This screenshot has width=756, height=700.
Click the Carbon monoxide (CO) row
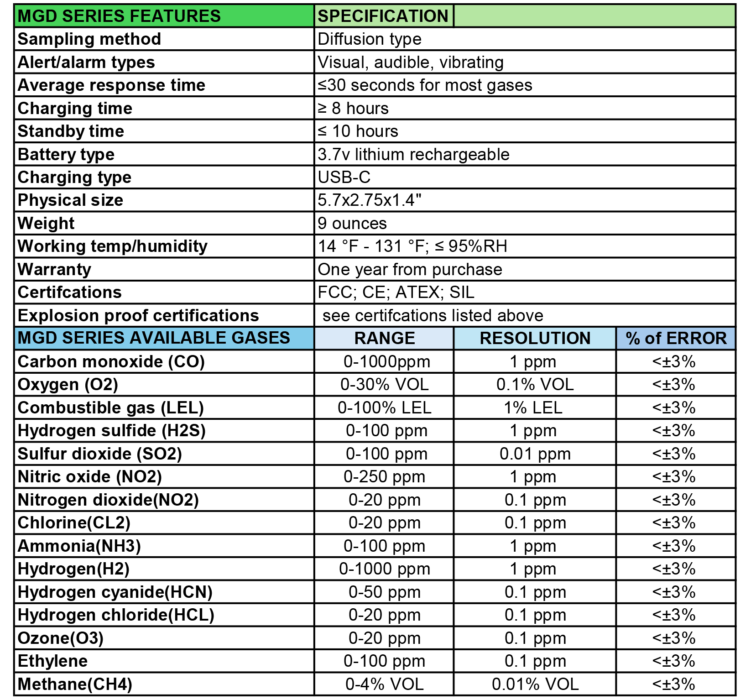(164, 362)
